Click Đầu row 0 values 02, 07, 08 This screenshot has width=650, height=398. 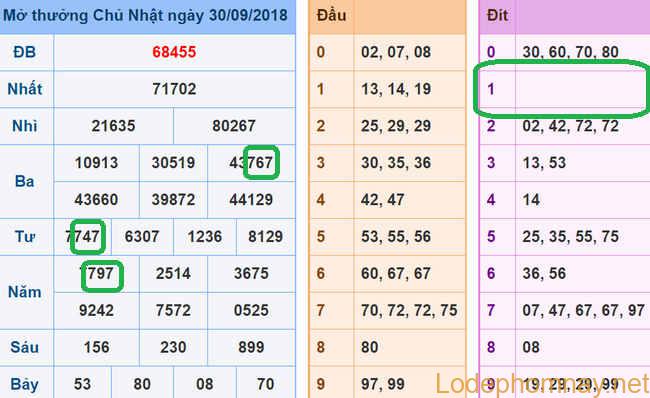pos(395,52)
